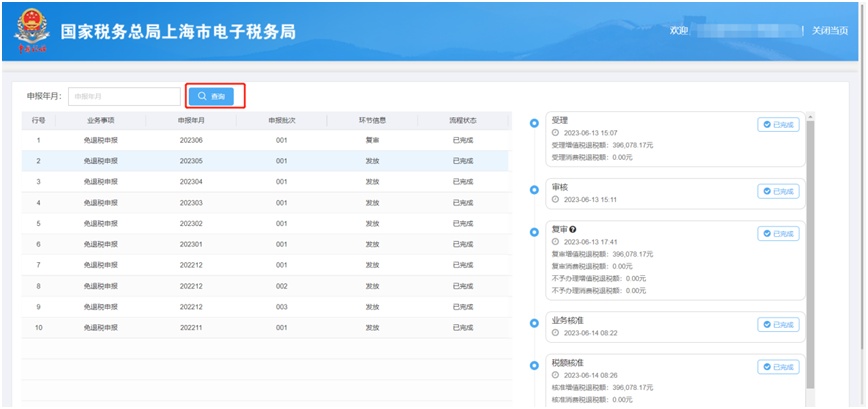Click the 复审 timeline circle marker
The image size is (868, 409).
coord(534,232)
